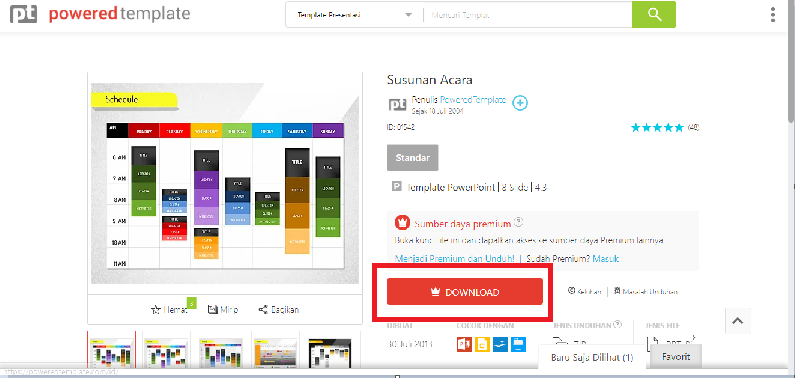Open the Favorit tab

coord(676,357)
